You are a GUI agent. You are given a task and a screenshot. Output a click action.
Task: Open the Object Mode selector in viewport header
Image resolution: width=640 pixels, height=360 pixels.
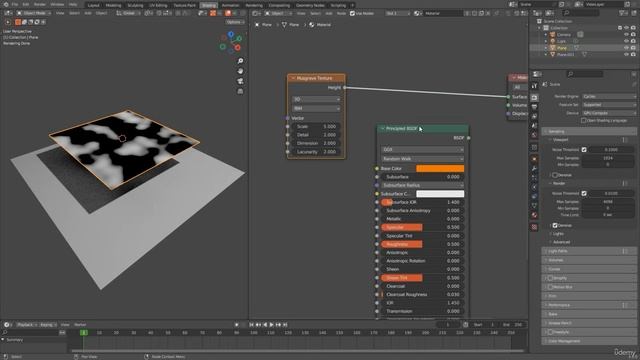[35, 13]
